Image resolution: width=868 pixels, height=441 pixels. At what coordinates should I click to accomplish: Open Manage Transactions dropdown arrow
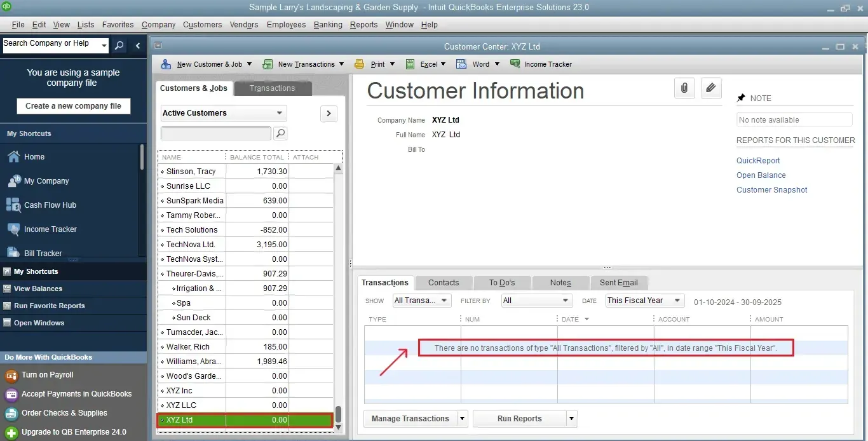463,419
